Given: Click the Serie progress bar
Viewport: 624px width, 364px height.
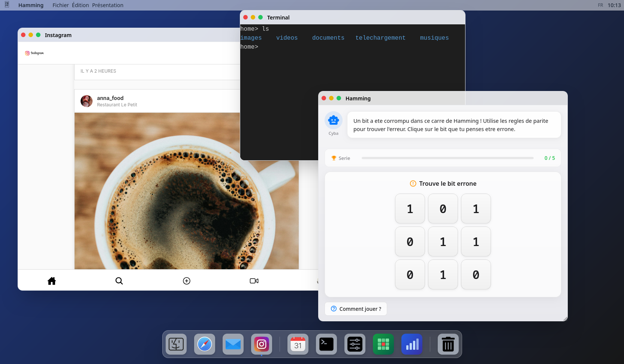Looking at the screenshot, I should point(447,158).
